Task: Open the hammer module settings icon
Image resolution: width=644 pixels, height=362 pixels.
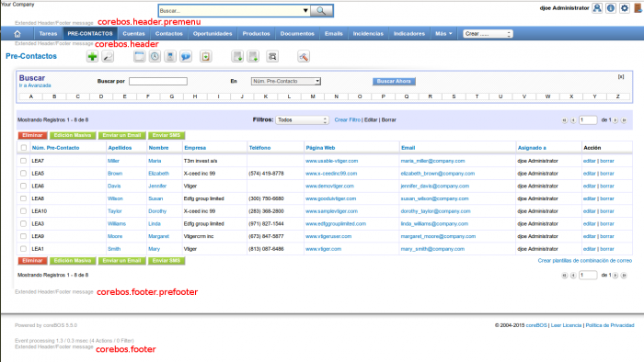Action: (x=304, y=57)
